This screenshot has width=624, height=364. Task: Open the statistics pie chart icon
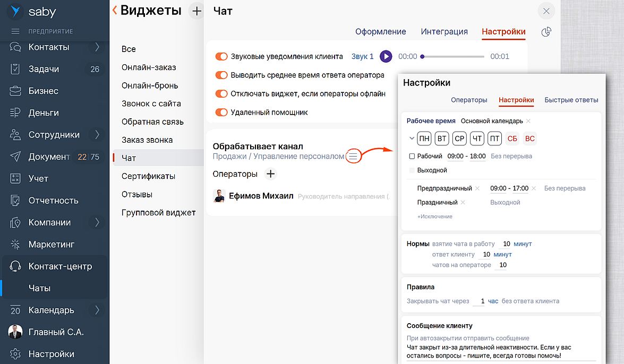click(x=546, y=32)
